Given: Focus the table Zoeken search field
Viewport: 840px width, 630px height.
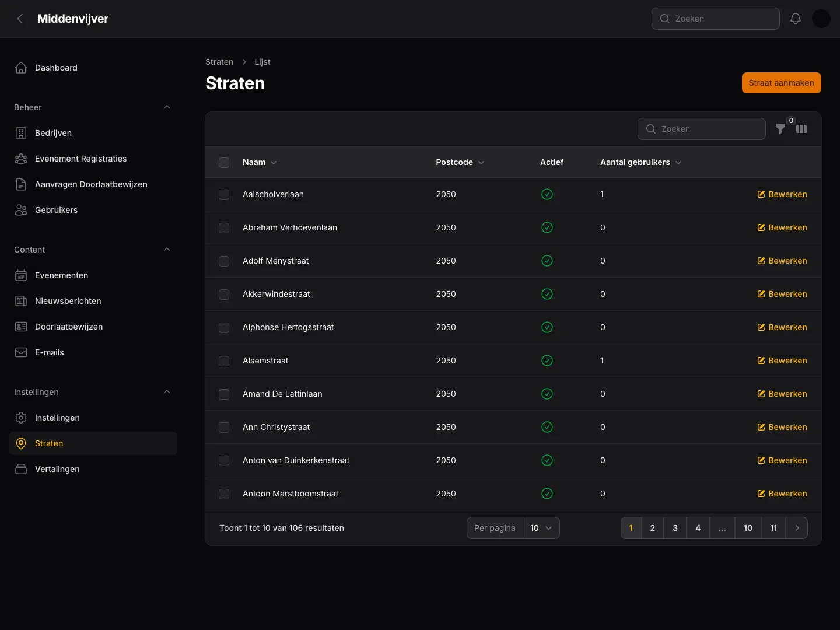Looking at the screenshot, I should (x=702, y=129).
